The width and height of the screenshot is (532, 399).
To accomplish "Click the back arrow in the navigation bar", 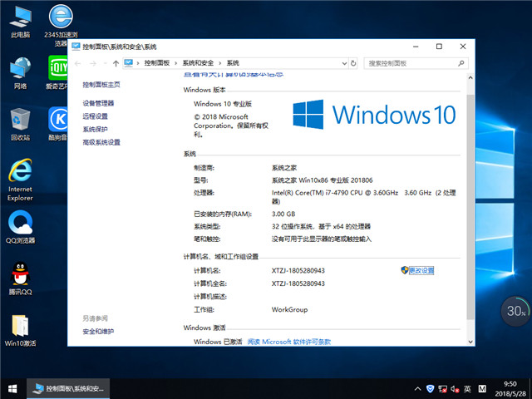I will (77, 63).
